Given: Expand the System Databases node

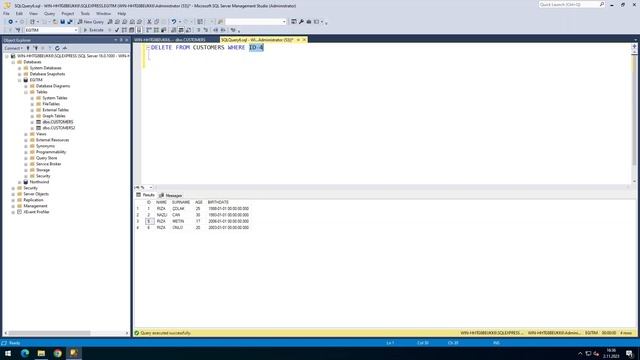Looking at the screenshot, I should coord(20,68).
